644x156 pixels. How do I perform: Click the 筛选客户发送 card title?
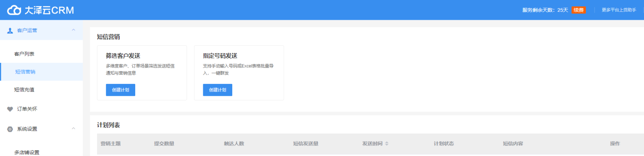tap(123, 56)
